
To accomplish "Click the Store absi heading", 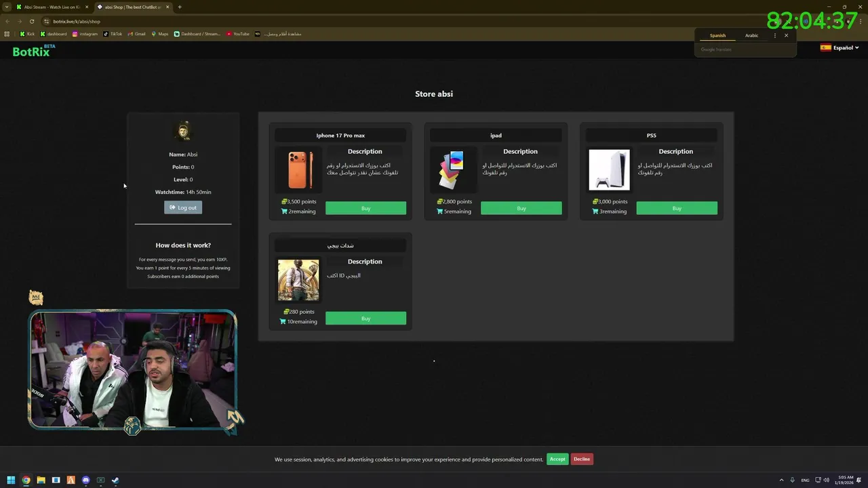I will click(x=434, y=94).
